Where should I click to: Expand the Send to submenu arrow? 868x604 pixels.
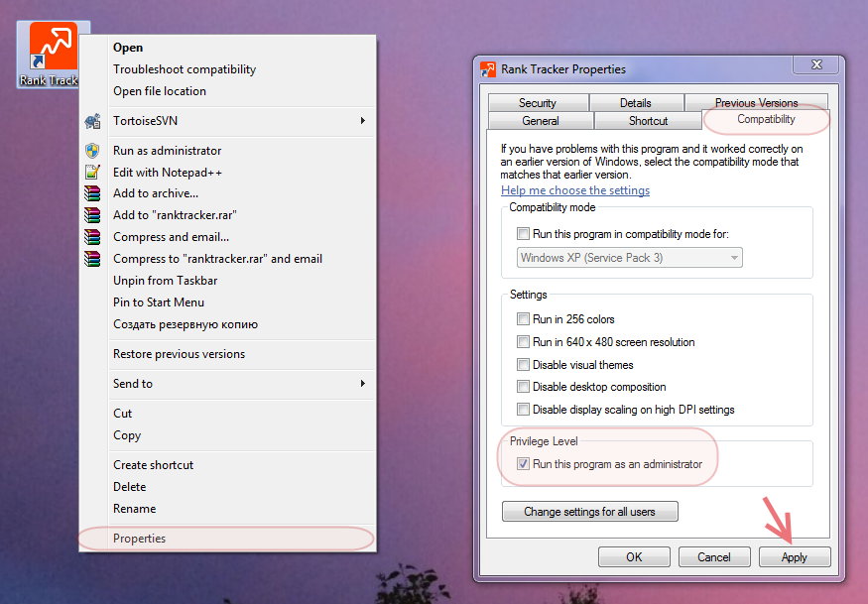[363, 384]
